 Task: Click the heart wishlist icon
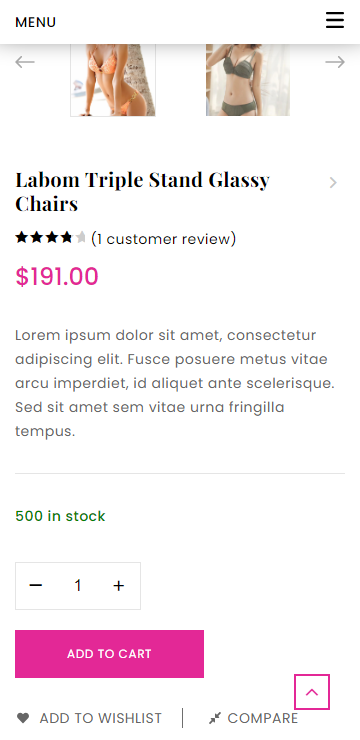[23, 718]
